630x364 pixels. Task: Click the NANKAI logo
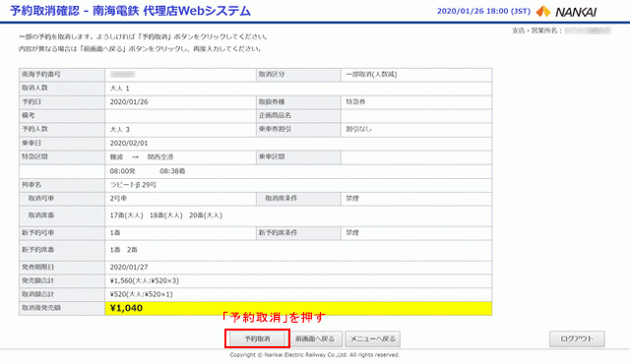pos(567,12)
